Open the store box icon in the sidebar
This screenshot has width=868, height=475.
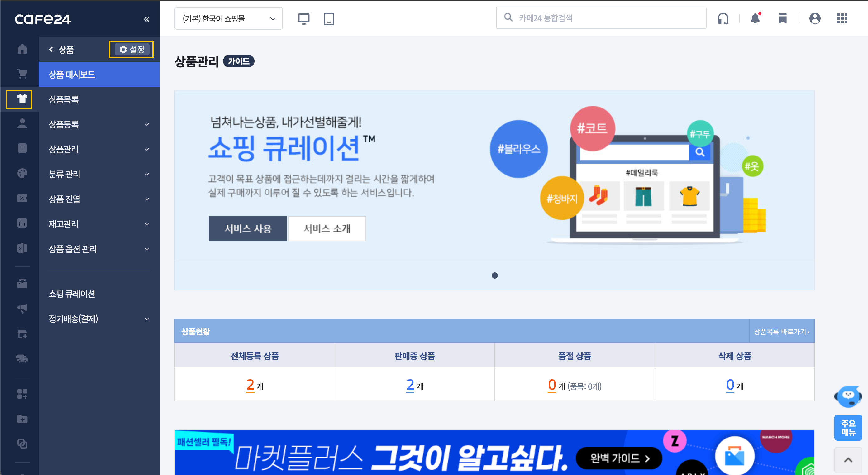click(x=22, y=283)
